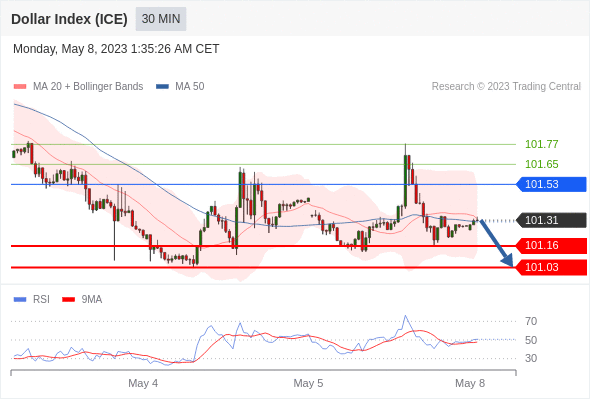Select the black 101.31 current price tag
Viewport: 590px width, 400px height.
(x=552, y=220)
